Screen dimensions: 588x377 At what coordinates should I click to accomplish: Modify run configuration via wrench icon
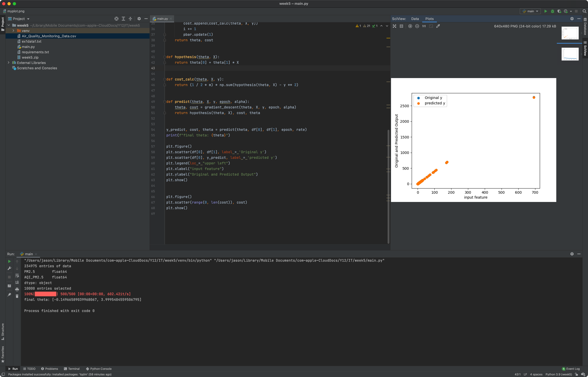pos(9,269)
